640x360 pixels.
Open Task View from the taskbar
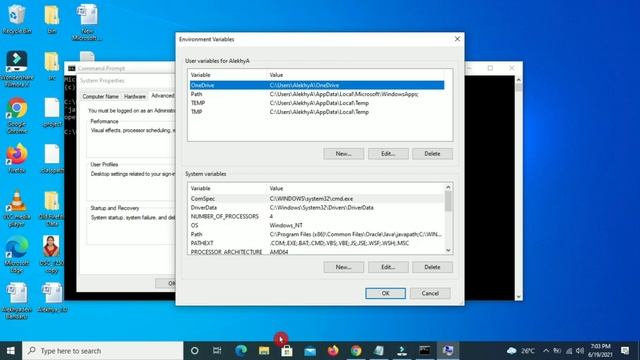point(217,351)
